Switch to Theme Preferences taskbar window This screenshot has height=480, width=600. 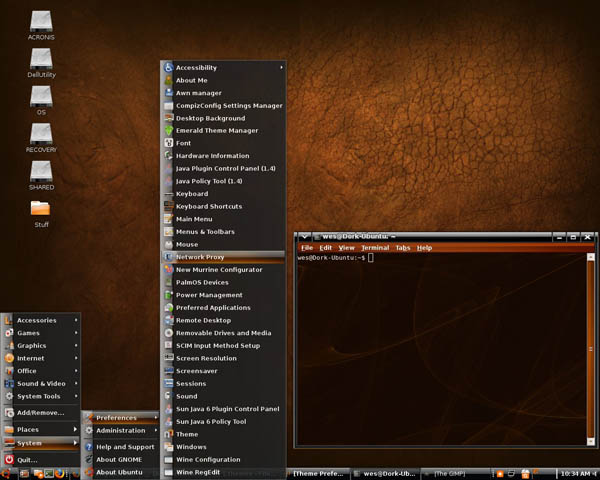click(318, 474)
